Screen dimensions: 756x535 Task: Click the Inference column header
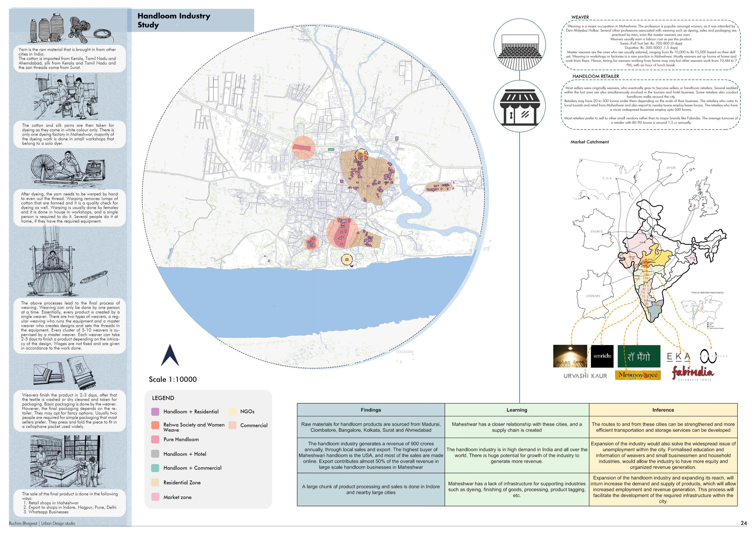pyautogui.click(x=663, y=410)
